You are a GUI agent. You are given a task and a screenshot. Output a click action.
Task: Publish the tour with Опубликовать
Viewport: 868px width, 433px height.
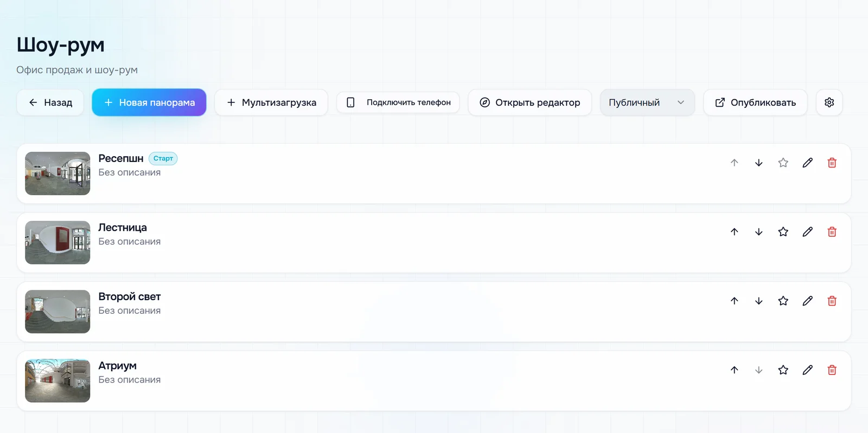[x=755, y=102]
